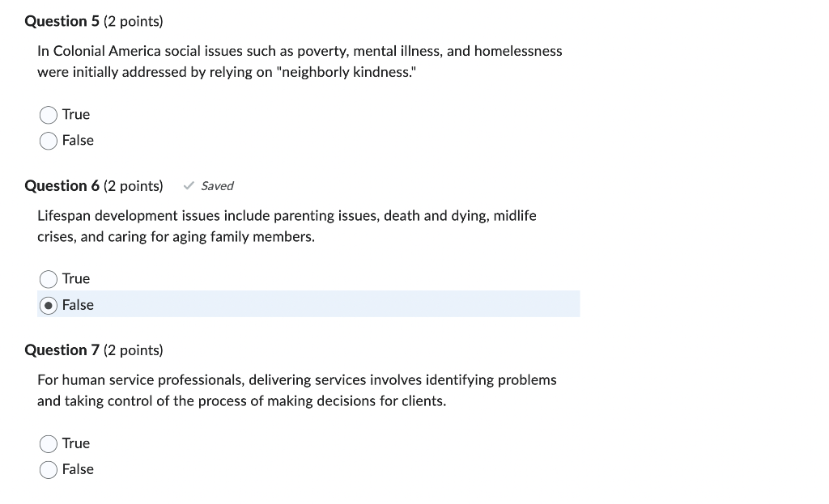The image size is (829, 504).
Task: Click the False label under Question 7
Action: (x=79, y=469)
